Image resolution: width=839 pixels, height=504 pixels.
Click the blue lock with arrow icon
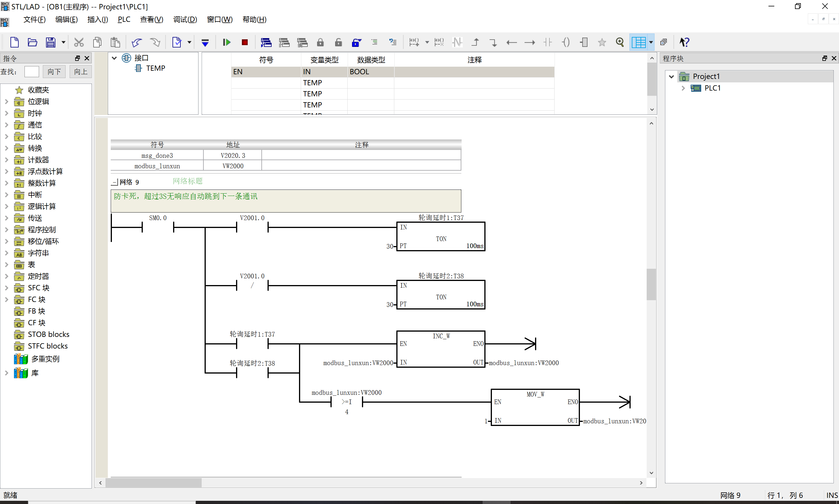click(x=356, y=42)
